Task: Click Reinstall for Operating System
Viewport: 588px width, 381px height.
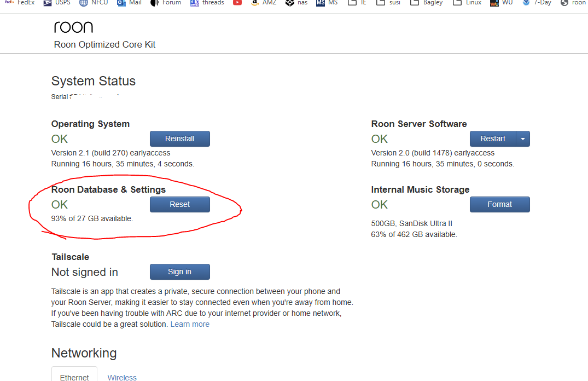Action: coord(179,139)
